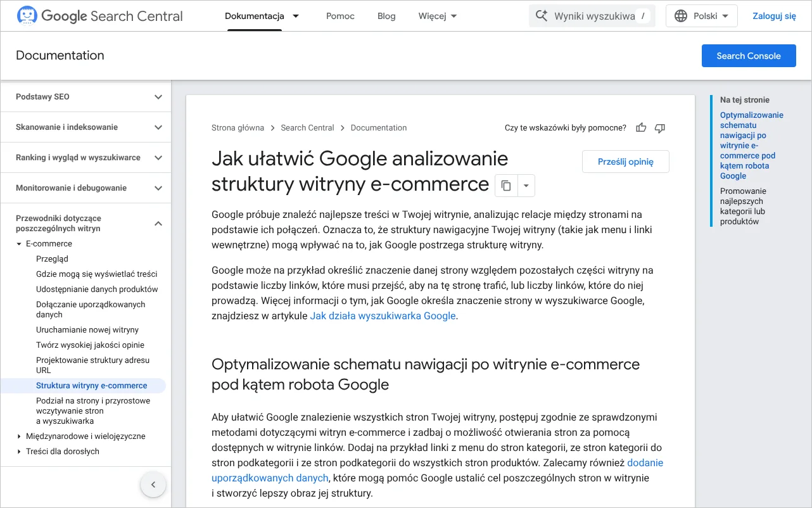Click the Google Search Central logo
This screenshot has width=812, height=508.
[99, 16]
